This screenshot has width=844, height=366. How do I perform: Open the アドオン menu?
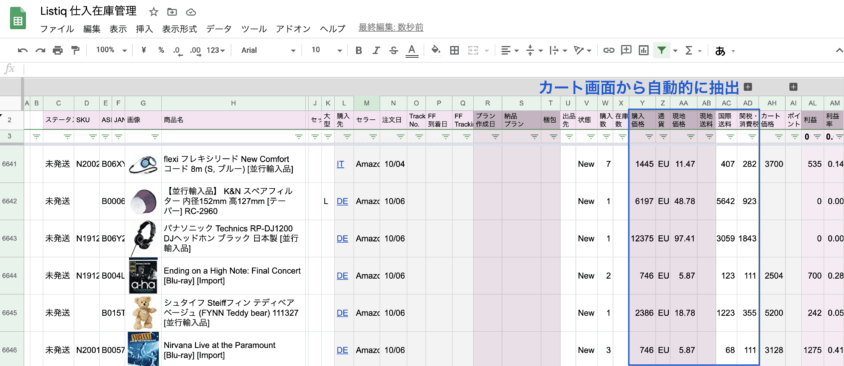(x=293, y=29)
